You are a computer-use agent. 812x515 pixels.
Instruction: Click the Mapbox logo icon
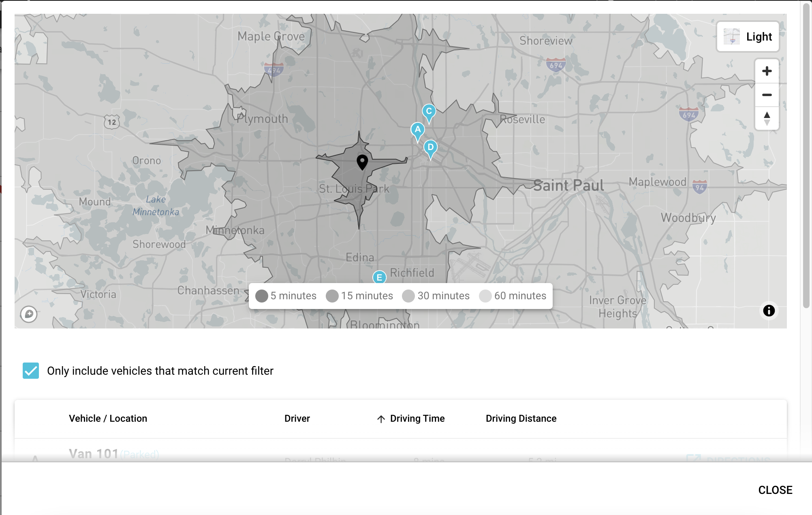pos(29,314)
